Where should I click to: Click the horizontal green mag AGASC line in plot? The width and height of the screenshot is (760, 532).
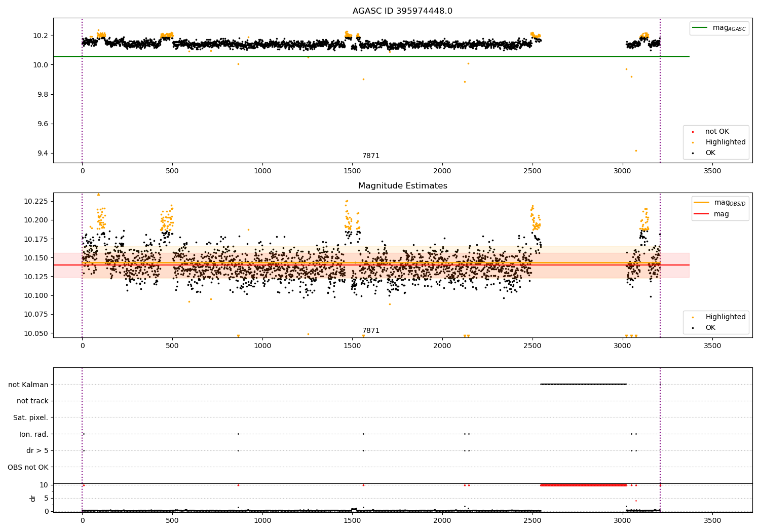pos(371,57)
